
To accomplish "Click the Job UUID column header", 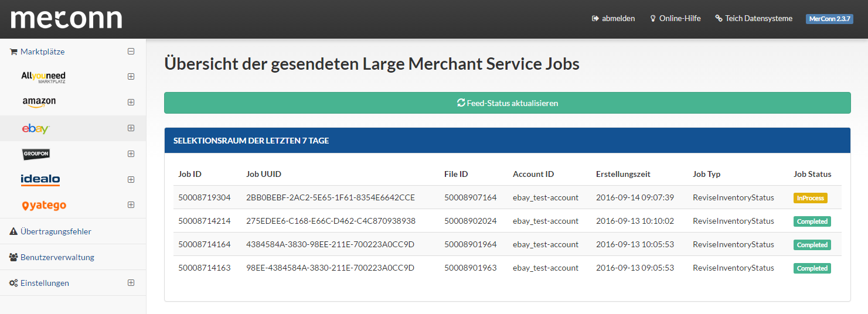I will 264,174.
